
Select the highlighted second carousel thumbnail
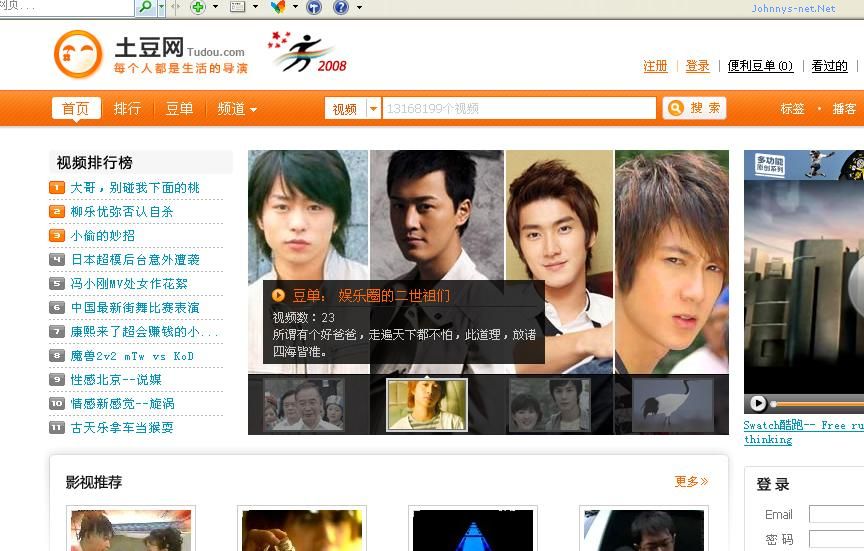[427, 405]
